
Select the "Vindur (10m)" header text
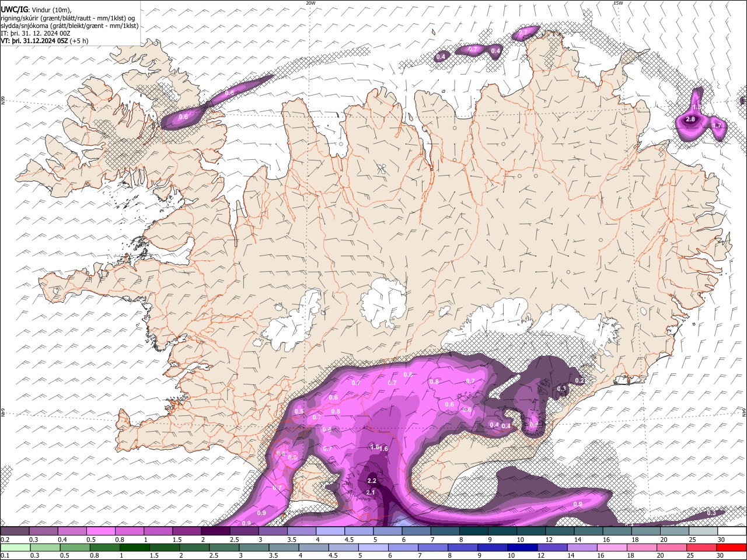point(51,10)
